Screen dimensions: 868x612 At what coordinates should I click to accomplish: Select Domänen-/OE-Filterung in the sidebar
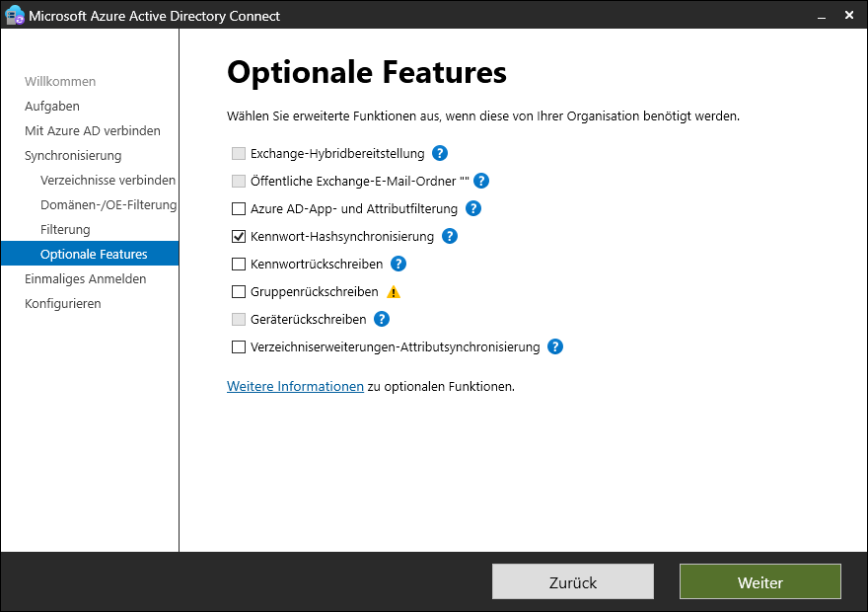[108, 204]
